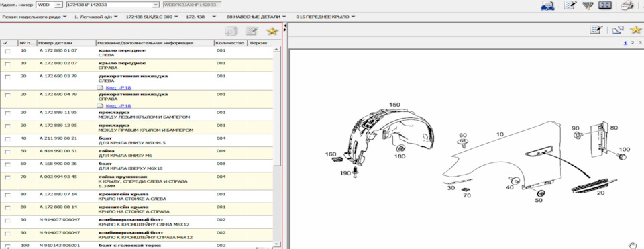Click the top toolbar notes edit icon

(x=570, y=6)
